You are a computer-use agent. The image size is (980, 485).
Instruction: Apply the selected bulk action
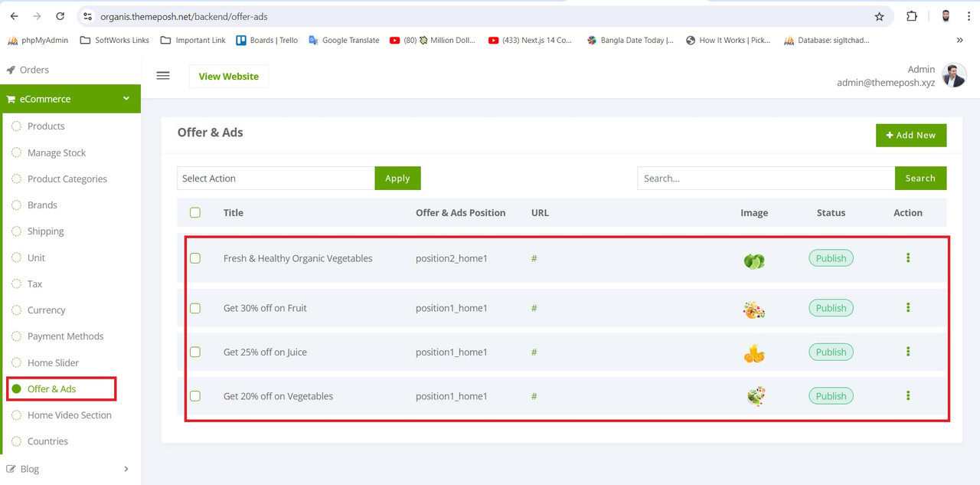(x=397, y=178)
